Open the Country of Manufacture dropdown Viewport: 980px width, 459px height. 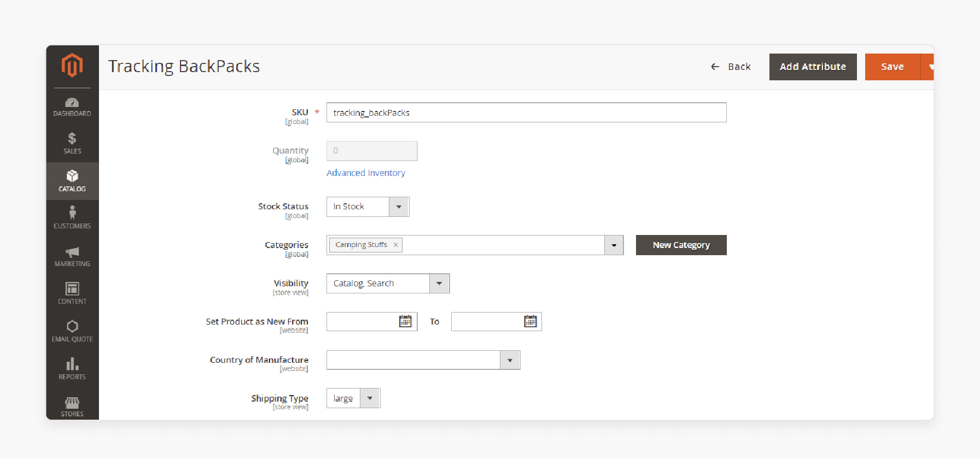click(x=423, y=360)
